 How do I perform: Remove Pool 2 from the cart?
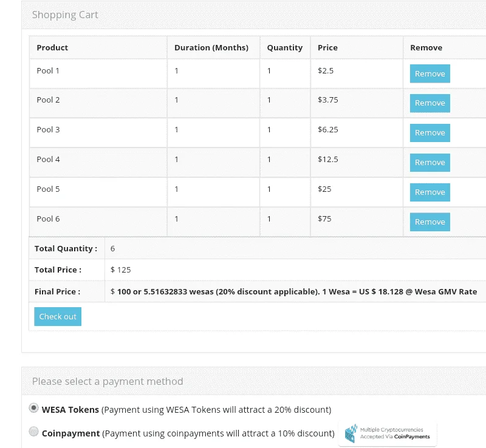pyautogui.click(x=430, y=103)
